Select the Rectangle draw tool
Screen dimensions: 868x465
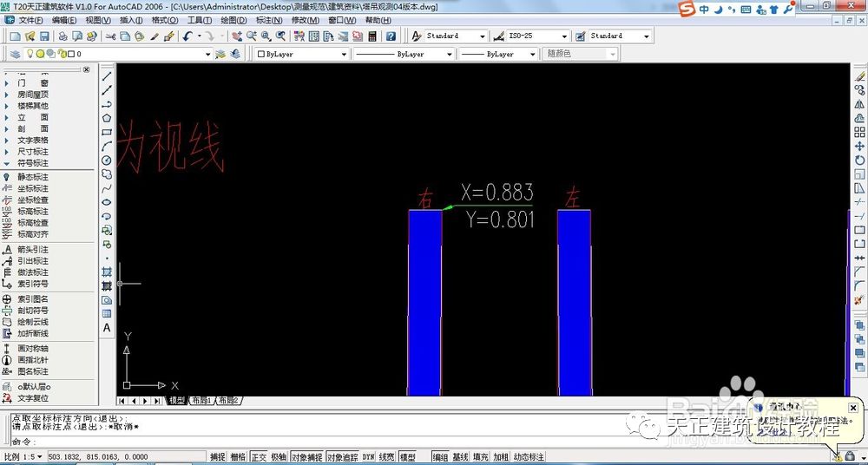coord(107,133)
